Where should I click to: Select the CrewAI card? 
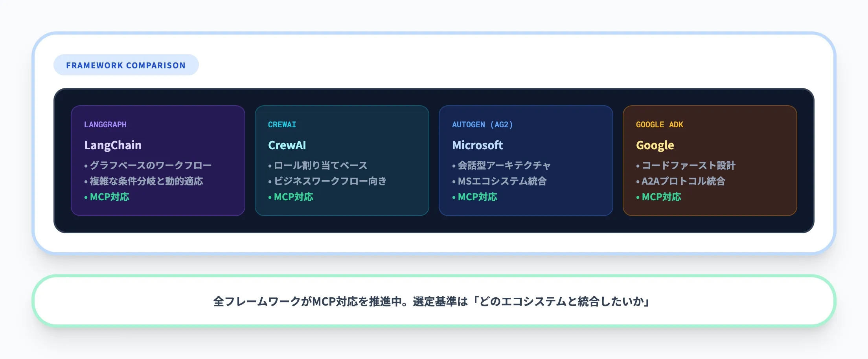(x=341, y=160)
